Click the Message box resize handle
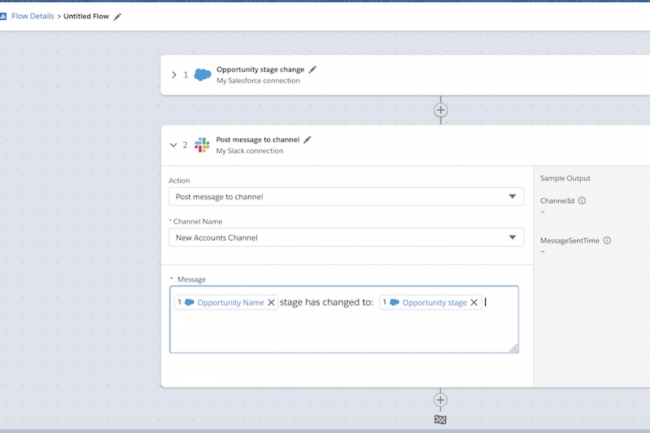The height and width of the screenshot is (433, 650). tap(514, 348)
